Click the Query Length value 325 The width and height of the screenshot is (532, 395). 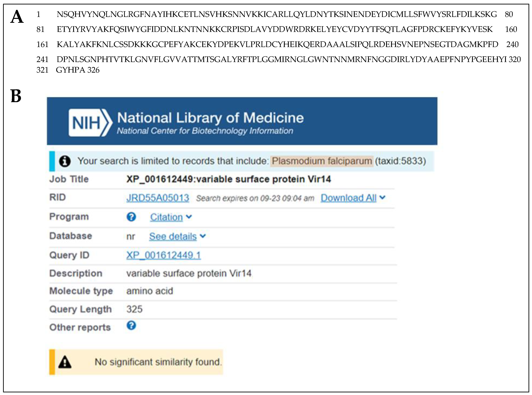[134, 309]
